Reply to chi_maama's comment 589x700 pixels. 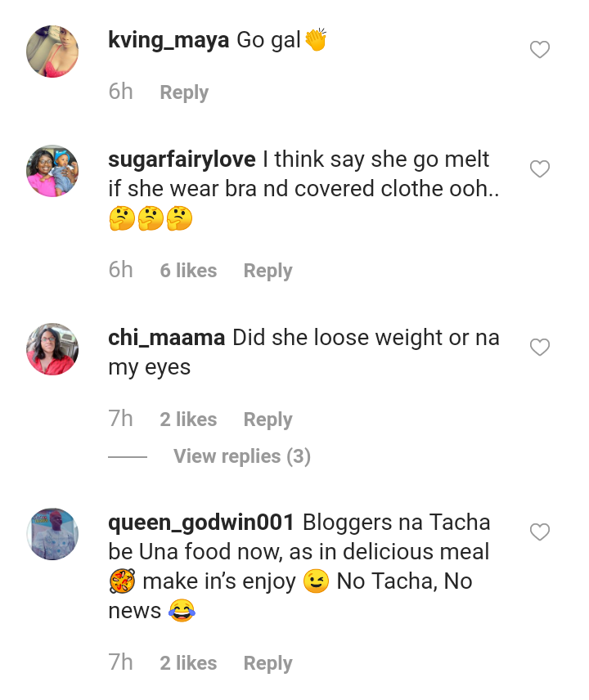[268, 420]
